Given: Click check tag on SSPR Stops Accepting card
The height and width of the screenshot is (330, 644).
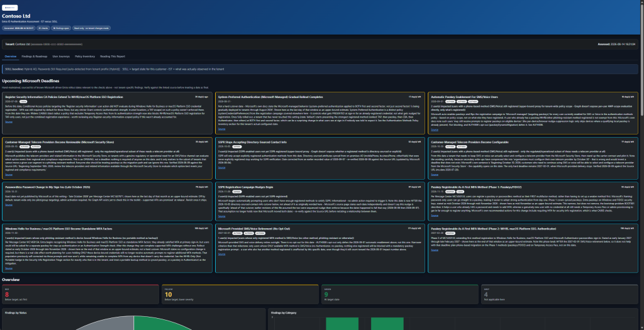Looking at the screenshot, I should pyautogui.click(x=237, y=146).
